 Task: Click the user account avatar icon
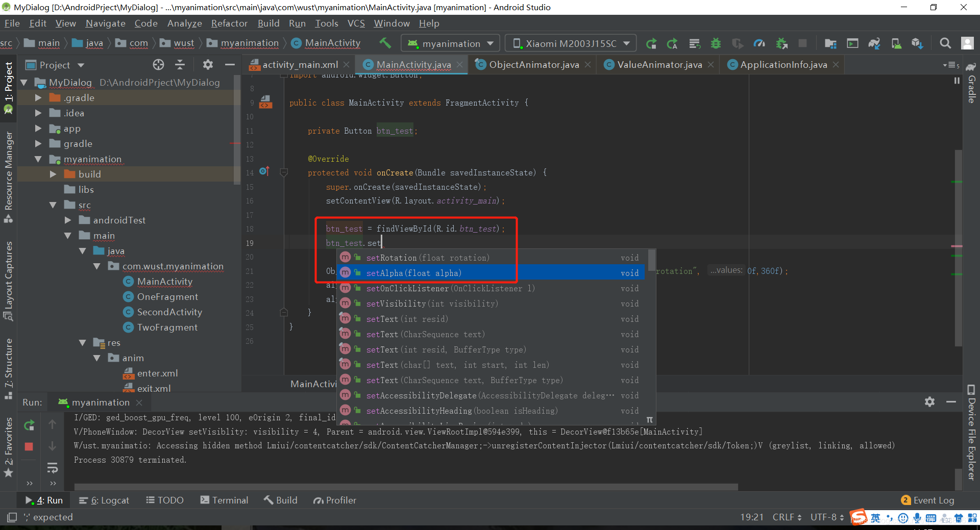[967, 44]
